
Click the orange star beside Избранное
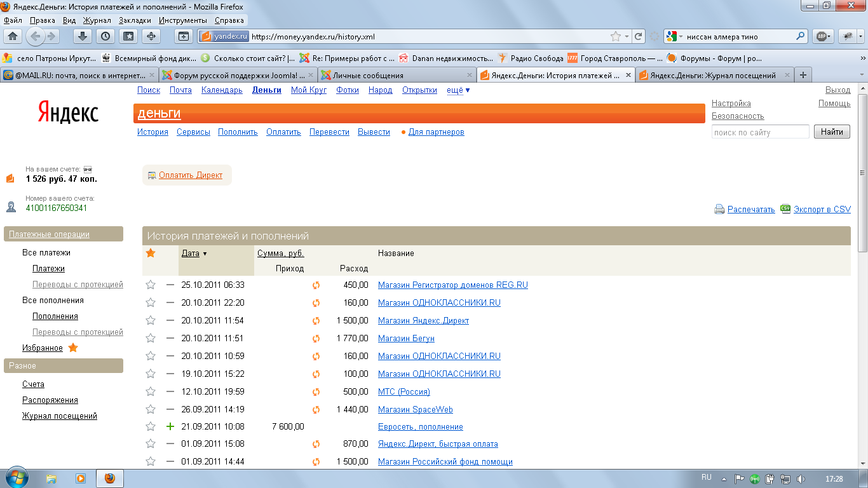[73, 348]
